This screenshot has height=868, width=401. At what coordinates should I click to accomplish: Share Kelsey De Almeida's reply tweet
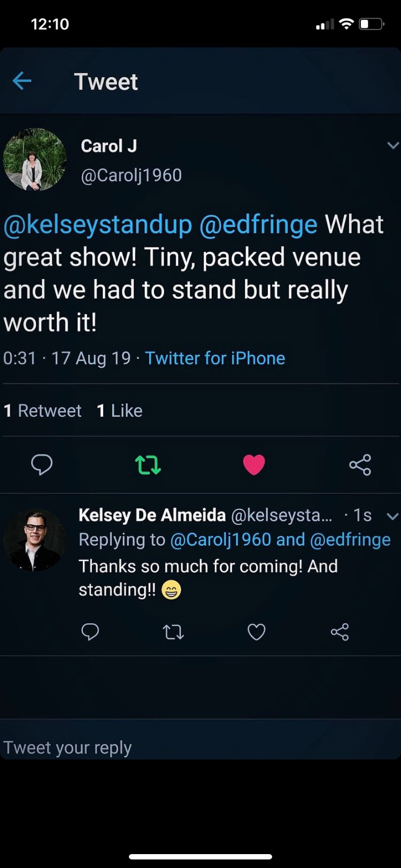click(340, 632)
